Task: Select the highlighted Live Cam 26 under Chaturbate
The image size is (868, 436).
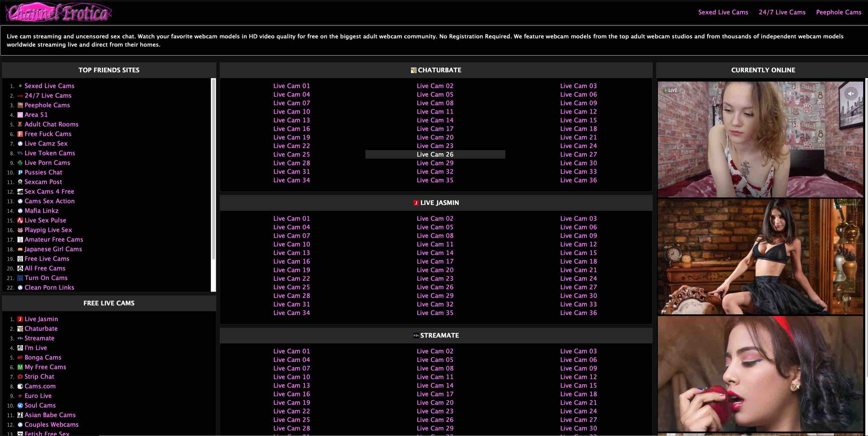Action: [x=435, y=155]
